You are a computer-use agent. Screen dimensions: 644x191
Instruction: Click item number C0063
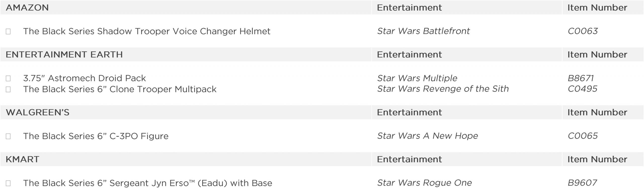coord(583,31)
